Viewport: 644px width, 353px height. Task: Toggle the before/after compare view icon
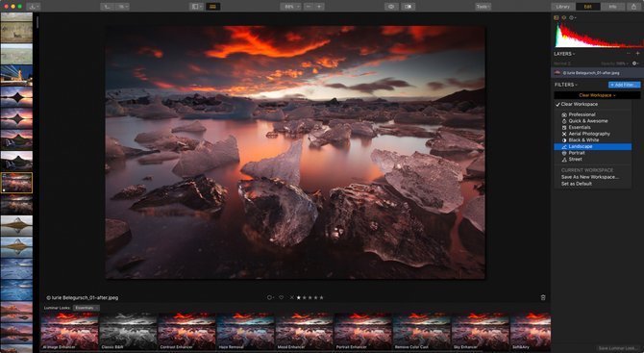click(x=409, y=7)
